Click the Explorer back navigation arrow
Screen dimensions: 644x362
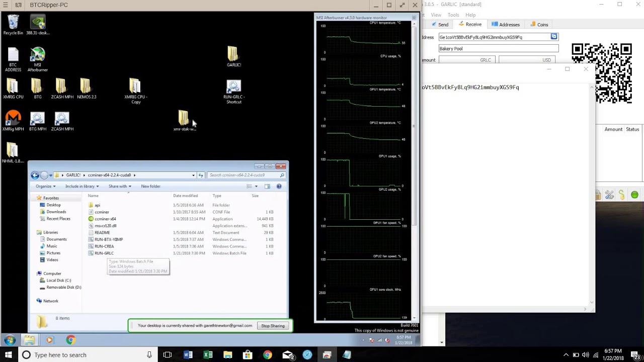click(35, 175)
